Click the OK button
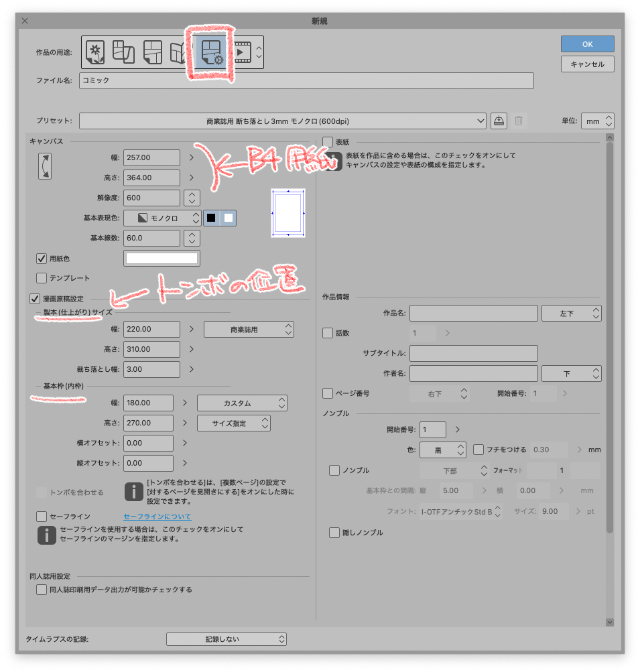Viewport: 640px width, 672px height. point(586,44)
